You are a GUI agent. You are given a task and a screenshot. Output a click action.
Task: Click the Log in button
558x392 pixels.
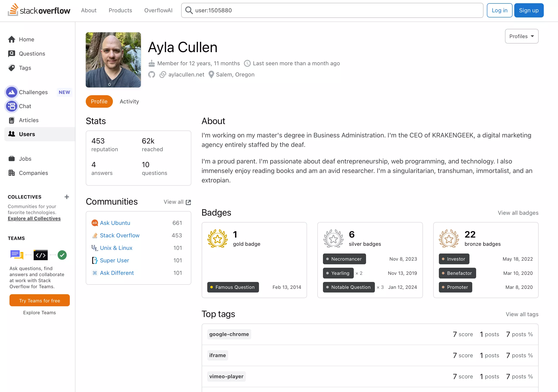499,10
